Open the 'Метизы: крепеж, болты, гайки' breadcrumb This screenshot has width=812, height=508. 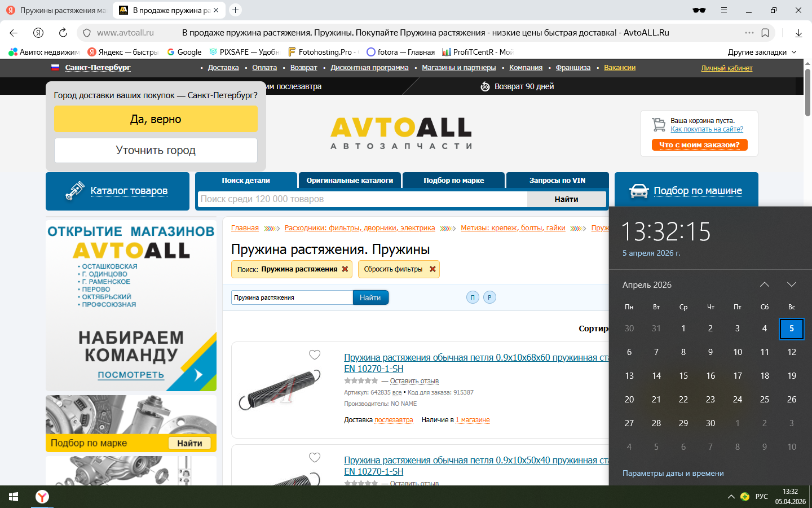pyautogui.click(x=513, y=228)
